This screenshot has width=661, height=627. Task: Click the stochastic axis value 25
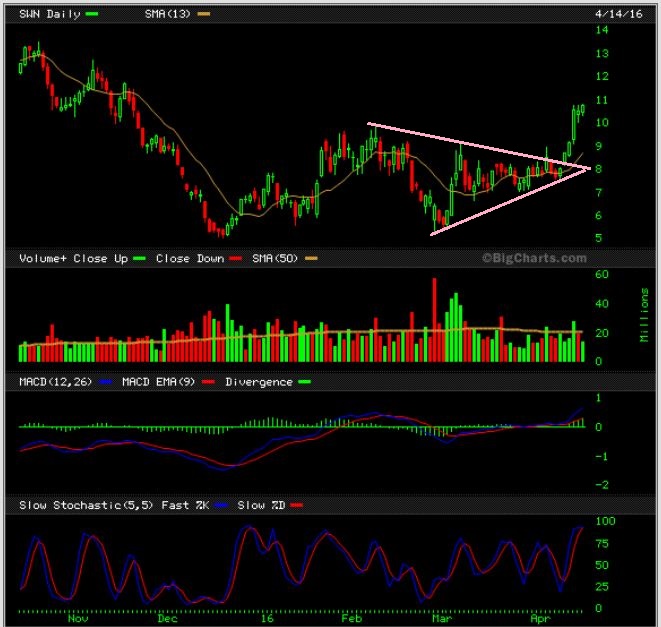(602, 587)
